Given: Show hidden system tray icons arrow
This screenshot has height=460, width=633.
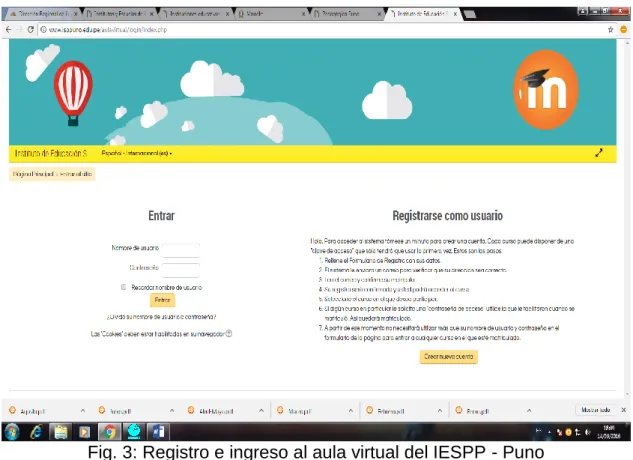Looking at the screenshot, I should 549,432.
